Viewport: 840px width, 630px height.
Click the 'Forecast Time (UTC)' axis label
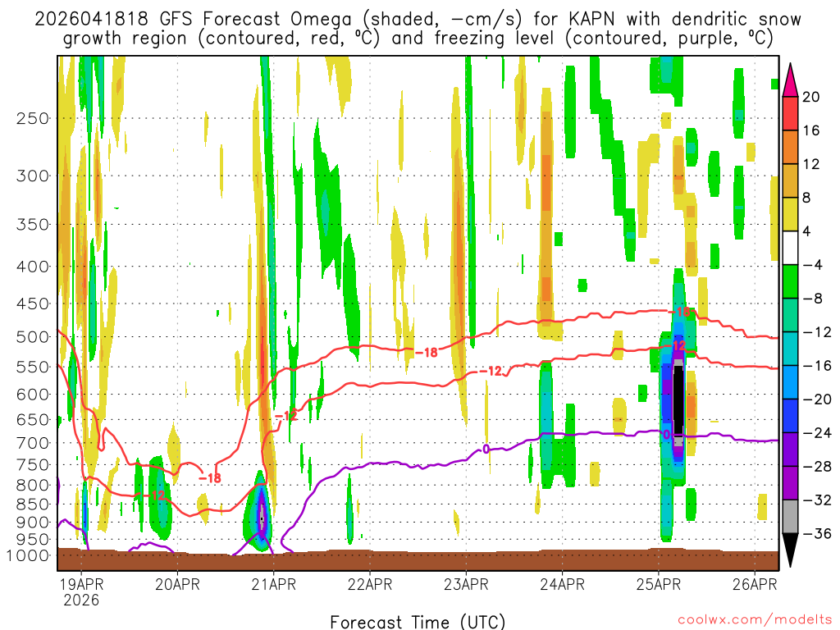418,622
